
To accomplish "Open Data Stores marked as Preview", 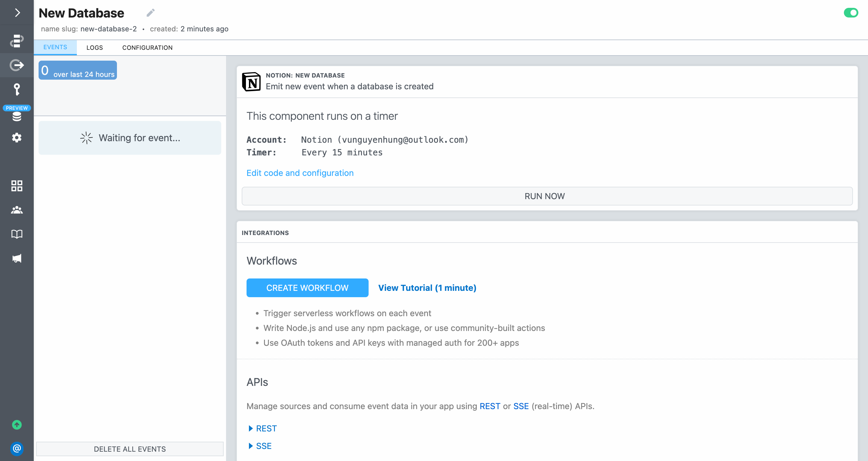I will pyautogui.click(x=17, y=116).
